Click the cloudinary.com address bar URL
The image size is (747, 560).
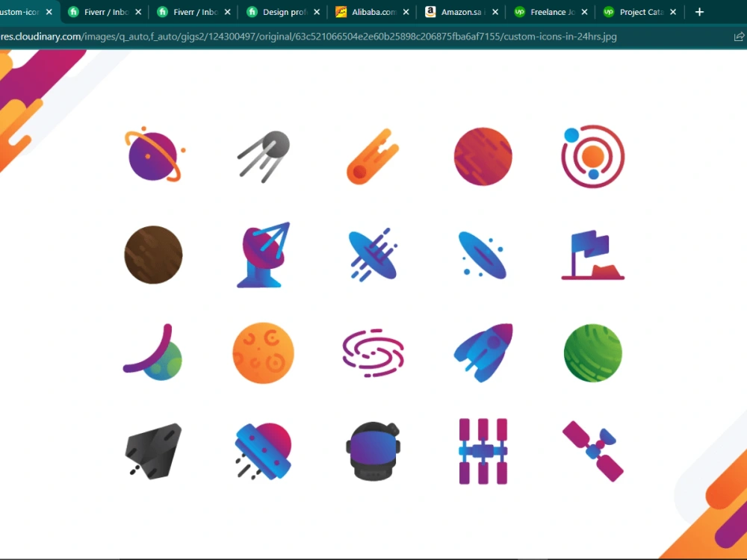(299, 36)
